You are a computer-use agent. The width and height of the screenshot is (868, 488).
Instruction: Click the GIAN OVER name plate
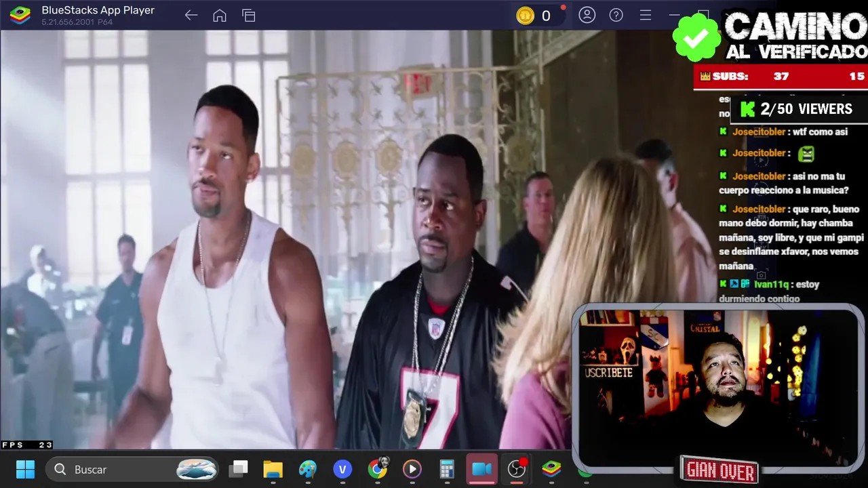point(719,469)
